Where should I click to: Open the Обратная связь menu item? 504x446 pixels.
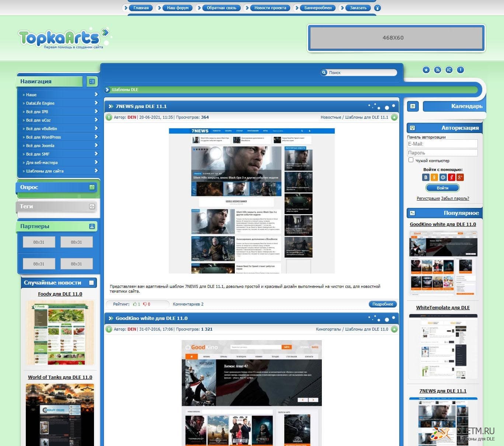pos(222,8)
